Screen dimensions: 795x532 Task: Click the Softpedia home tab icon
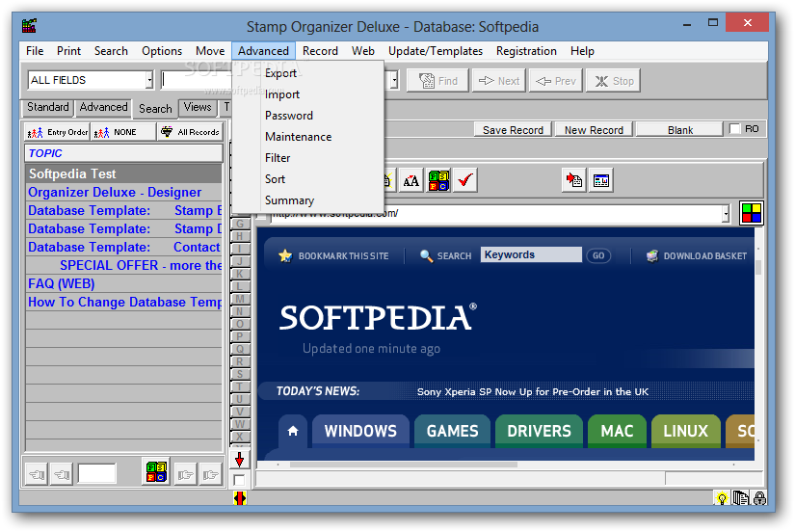click(293, 431)
